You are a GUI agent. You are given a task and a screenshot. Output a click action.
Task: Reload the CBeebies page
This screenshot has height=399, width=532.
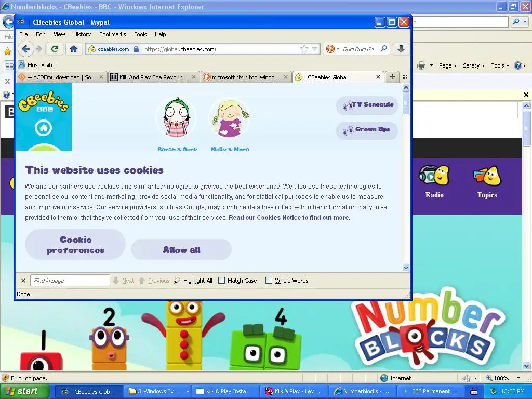(x=55, y=49)
